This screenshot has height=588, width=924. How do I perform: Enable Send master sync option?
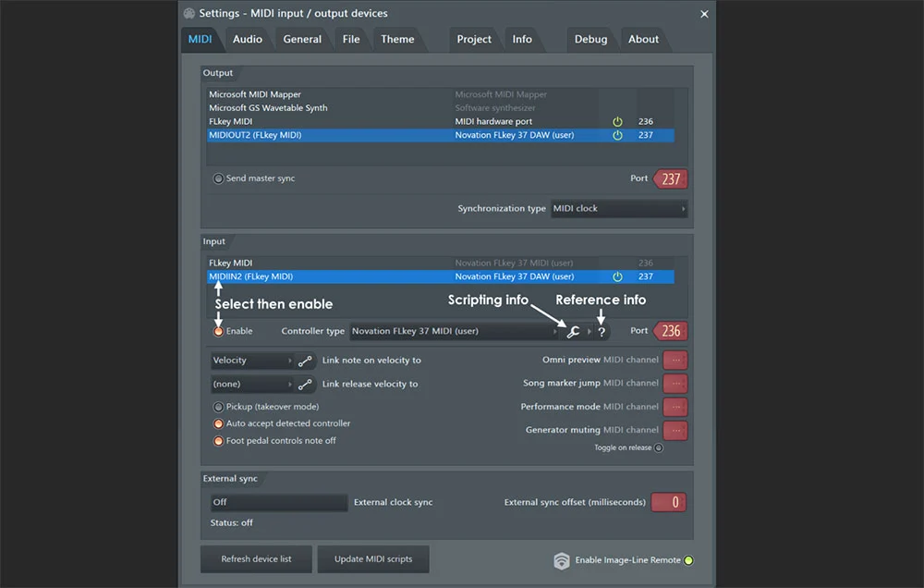click(219, 178)
